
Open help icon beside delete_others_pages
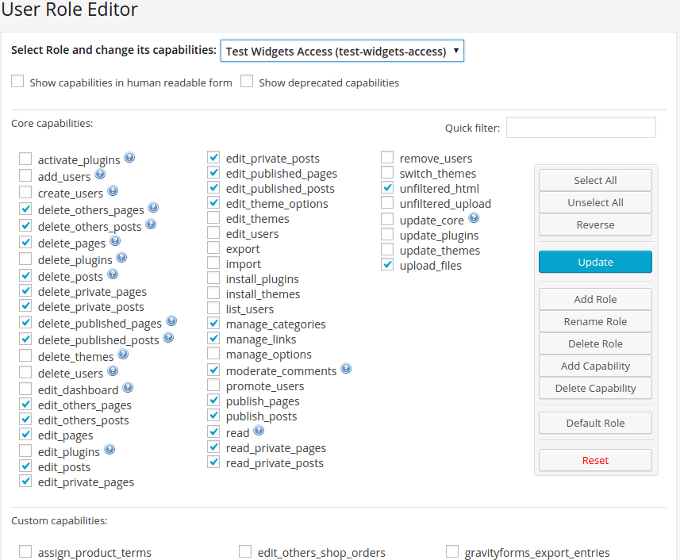154,207
